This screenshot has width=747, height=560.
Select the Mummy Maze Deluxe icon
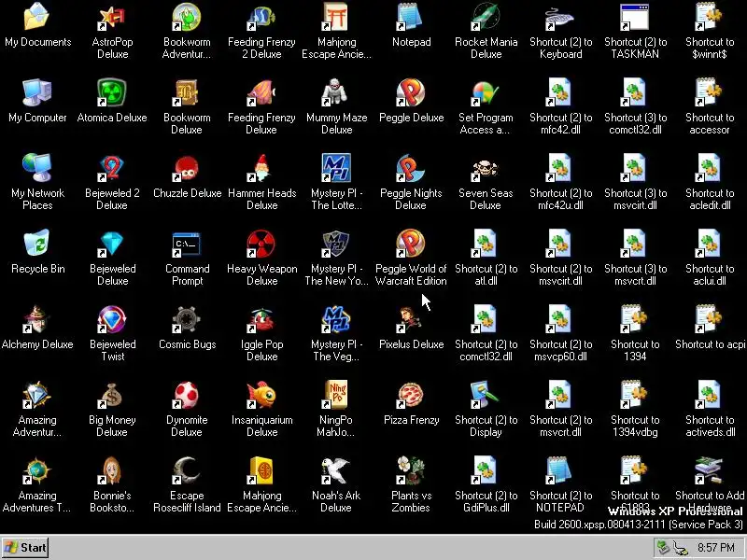click(x=336, y=92)
